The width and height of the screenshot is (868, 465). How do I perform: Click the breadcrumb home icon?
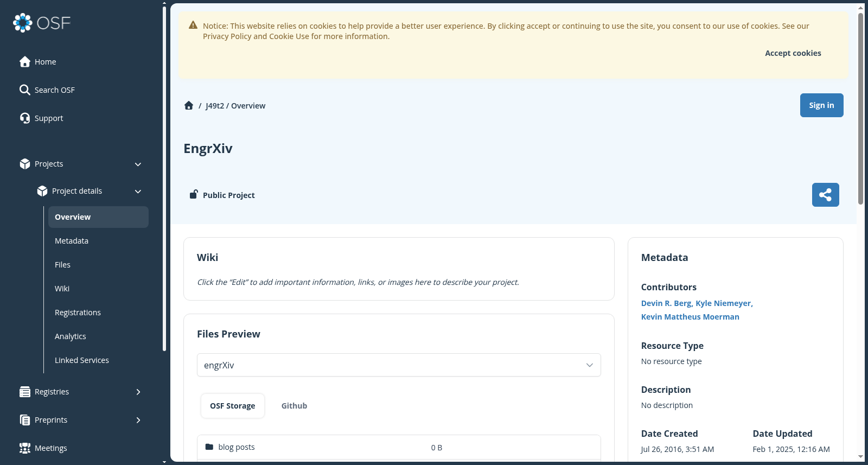189,105
